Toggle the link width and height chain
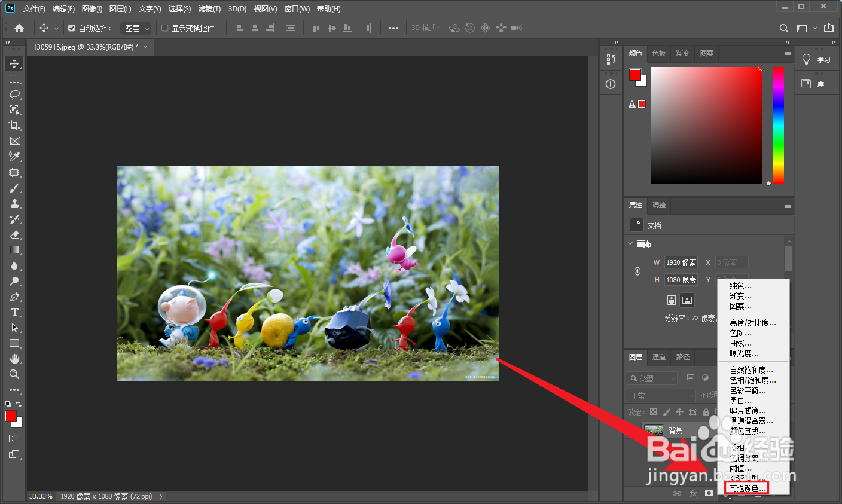 click(x=637, y=271)
